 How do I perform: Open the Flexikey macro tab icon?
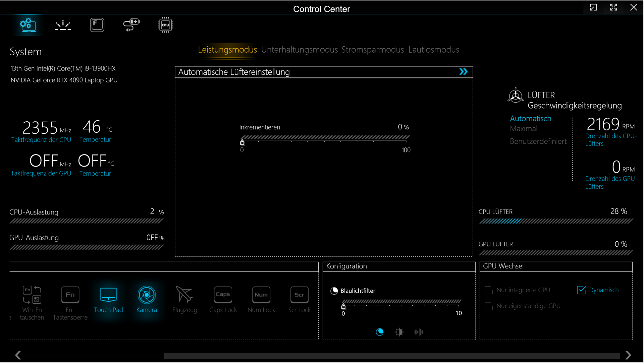(97, 25)
